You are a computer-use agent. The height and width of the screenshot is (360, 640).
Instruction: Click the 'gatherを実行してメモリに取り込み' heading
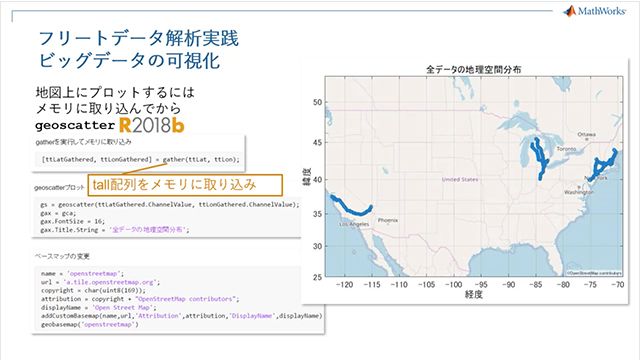pyautogui.click(x=84, y=142)
